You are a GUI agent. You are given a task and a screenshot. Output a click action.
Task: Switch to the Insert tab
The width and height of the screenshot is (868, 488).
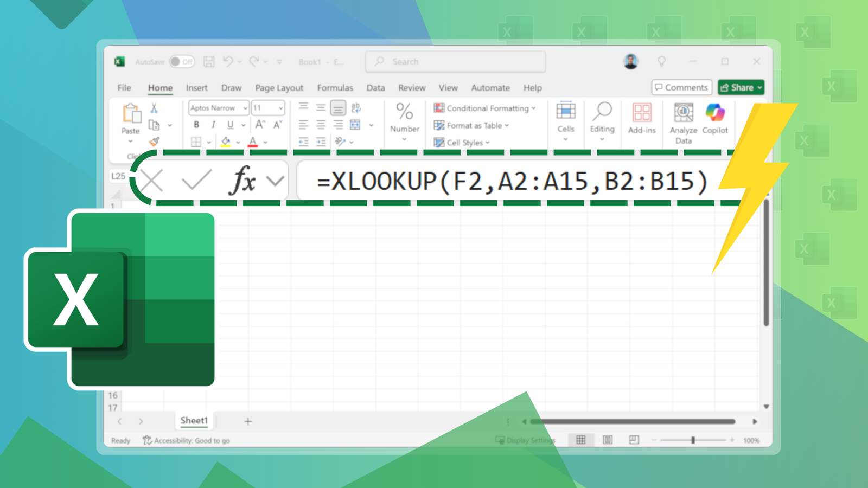point(197,88)
